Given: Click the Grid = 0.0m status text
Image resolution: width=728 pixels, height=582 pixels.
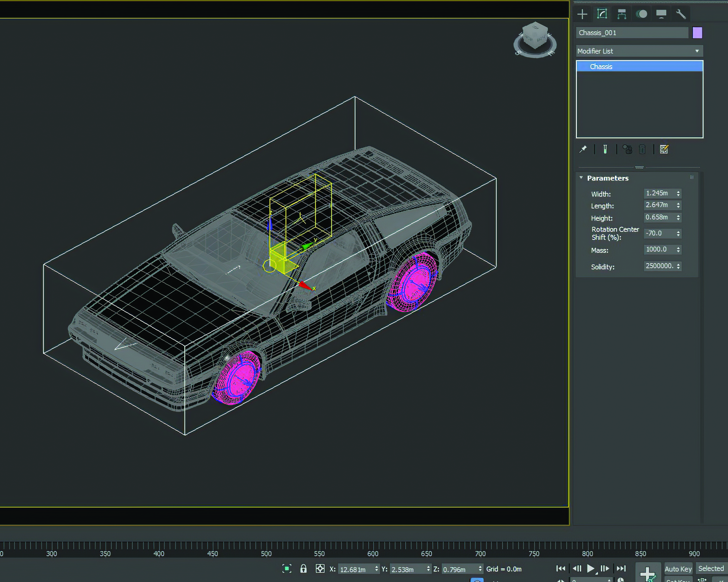Looking at the screenshot, I should (x=504, y=569).
